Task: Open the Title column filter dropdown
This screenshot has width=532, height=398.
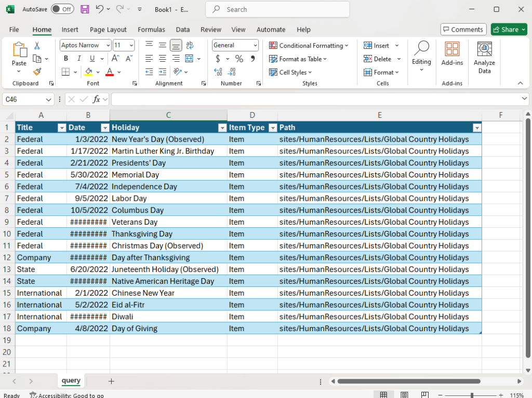Action: (x=62, y=128)
